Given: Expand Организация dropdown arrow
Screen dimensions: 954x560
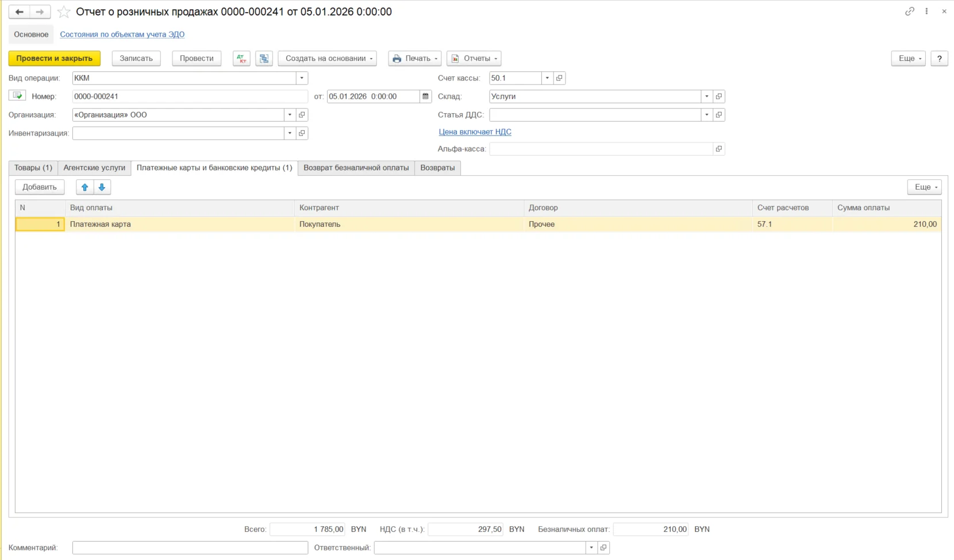Looking at the screenshot, I should pos(290,115).
